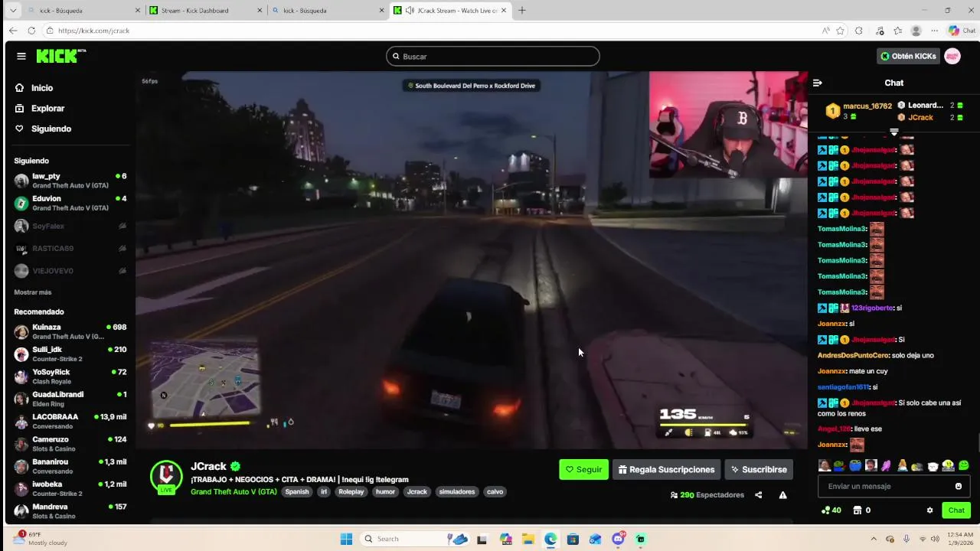The image size is (980, 551).
Task: Click the browser address bar URL
Action: 94,31
